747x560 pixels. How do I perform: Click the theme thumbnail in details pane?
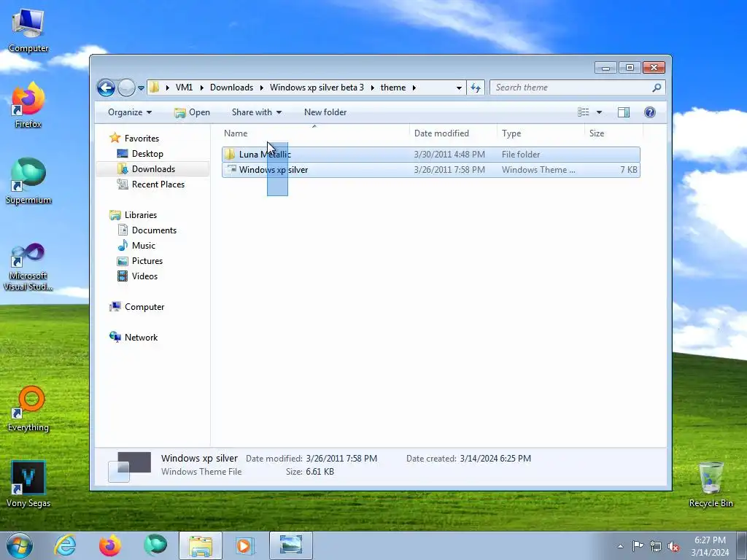(129, 467)
